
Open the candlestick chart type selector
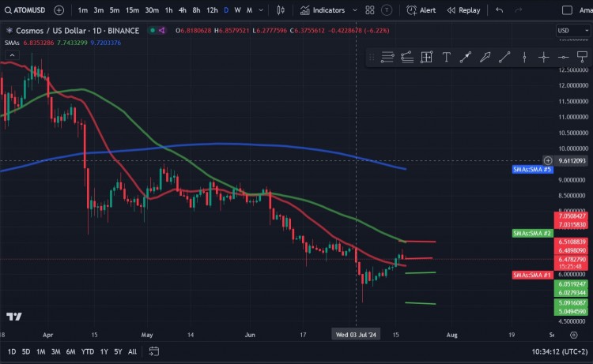[x=281, y=10]
